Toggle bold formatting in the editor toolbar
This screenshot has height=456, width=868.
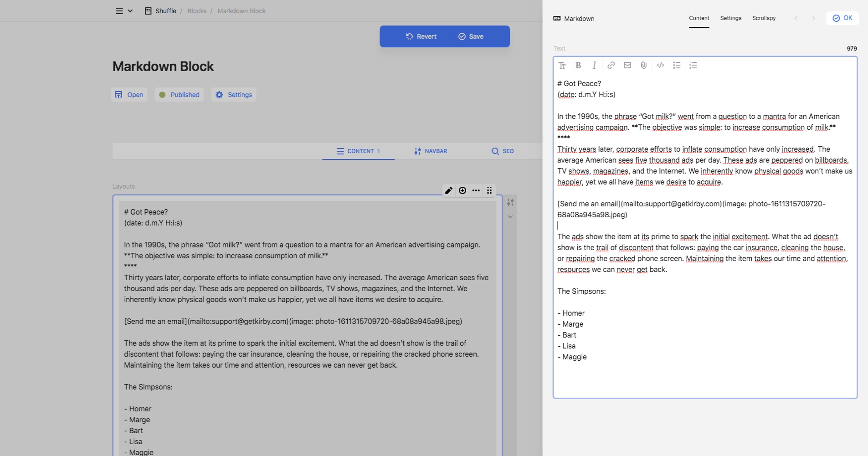pos(578,65)
